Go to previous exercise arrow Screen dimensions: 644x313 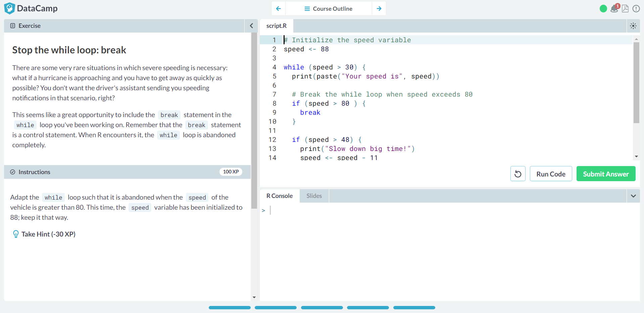click(278, 8)
